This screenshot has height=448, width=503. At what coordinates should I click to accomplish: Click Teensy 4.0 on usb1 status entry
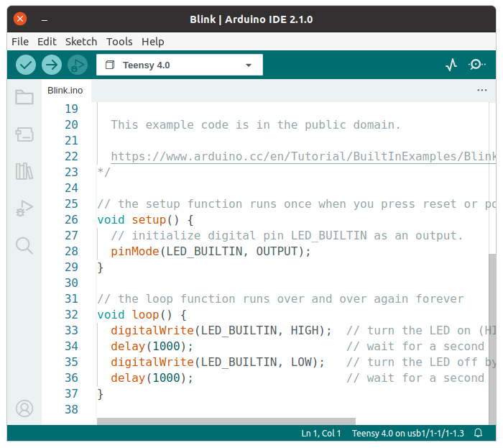[407, 433]
